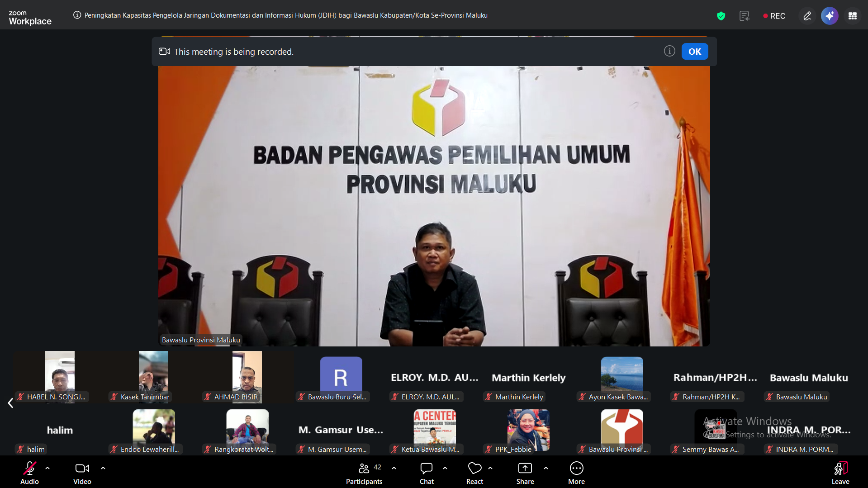Open the green encryption shield icon
The width and height of the screenshot is (868, 488).
click(721, 16)
